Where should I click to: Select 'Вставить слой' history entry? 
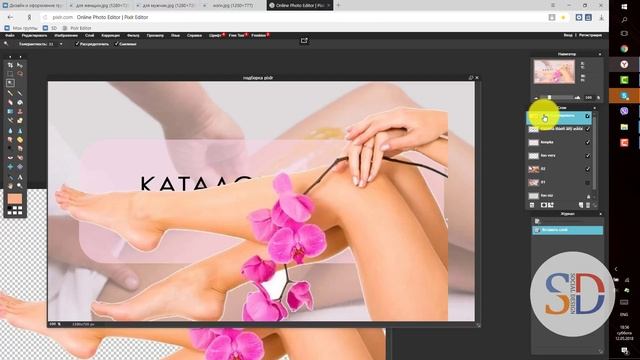click(567, 230)
